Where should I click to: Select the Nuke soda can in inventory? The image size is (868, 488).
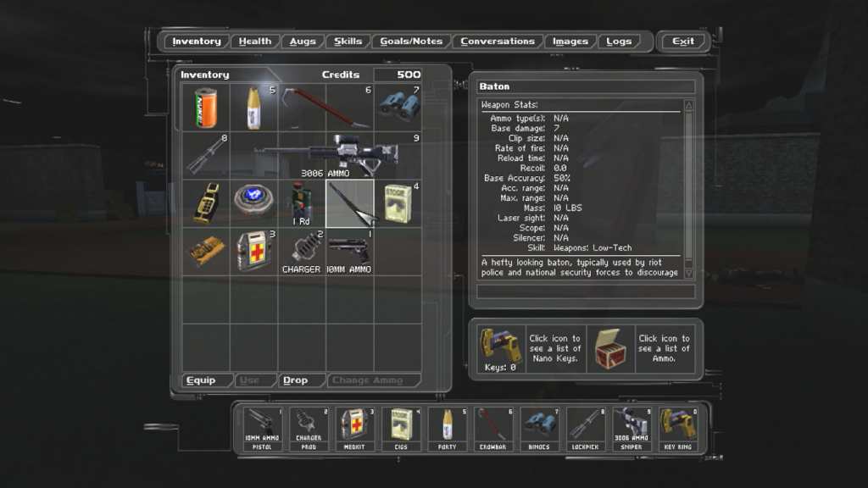click(x=205, y=108)
